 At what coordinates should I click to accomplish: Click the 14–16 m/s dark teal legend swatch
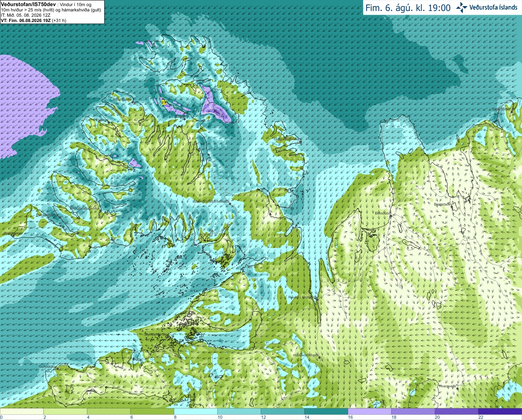[x=326, y=411]
